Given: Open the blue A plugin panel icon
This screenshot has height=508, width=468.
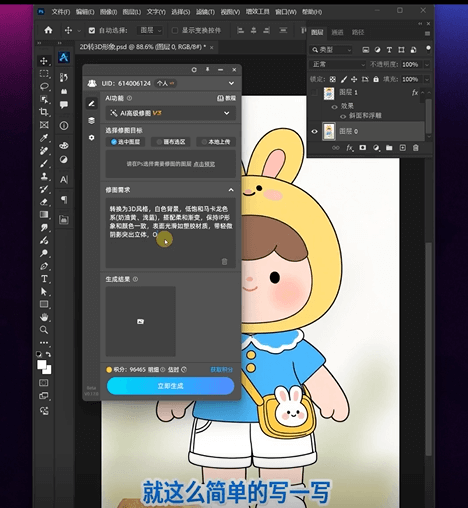Looking at the screenshot, I should [64, 57].
